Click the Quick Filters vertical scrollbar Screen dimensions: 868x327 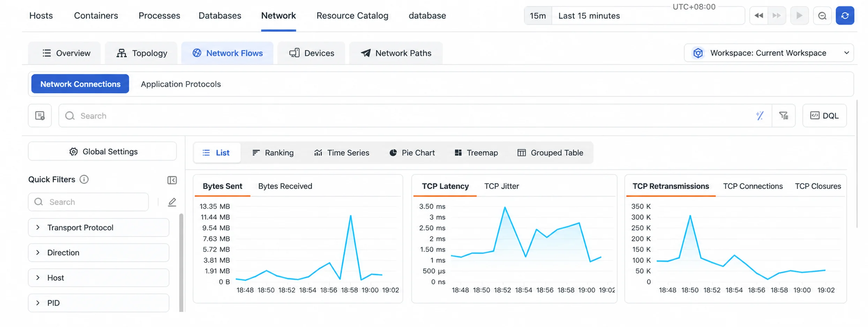(x=181, y=263)
